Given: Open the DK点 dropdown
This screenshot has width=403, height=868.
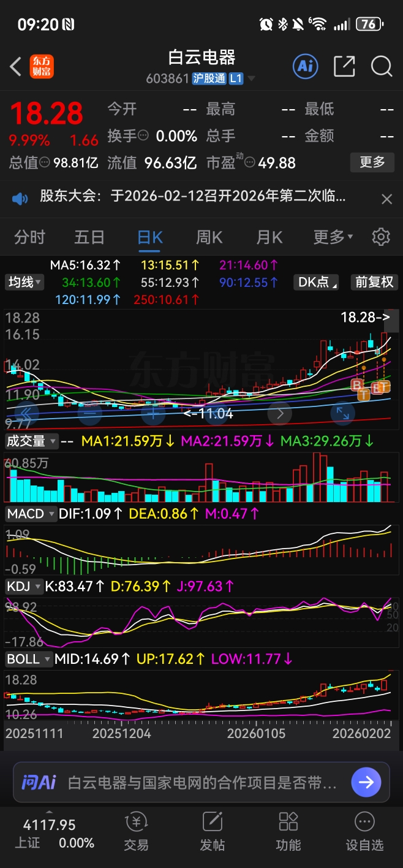Looking at the screenshot, I should pos(315,282).
